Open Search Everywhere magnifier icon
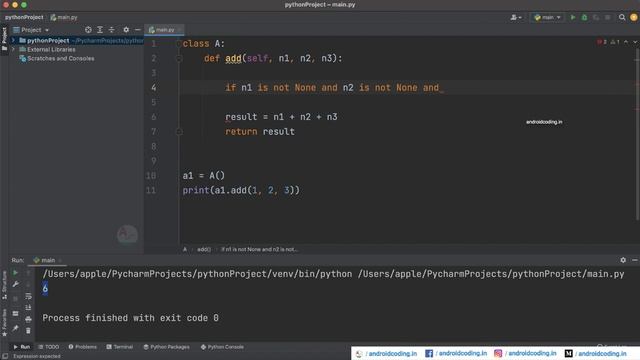 coord(622,18)
